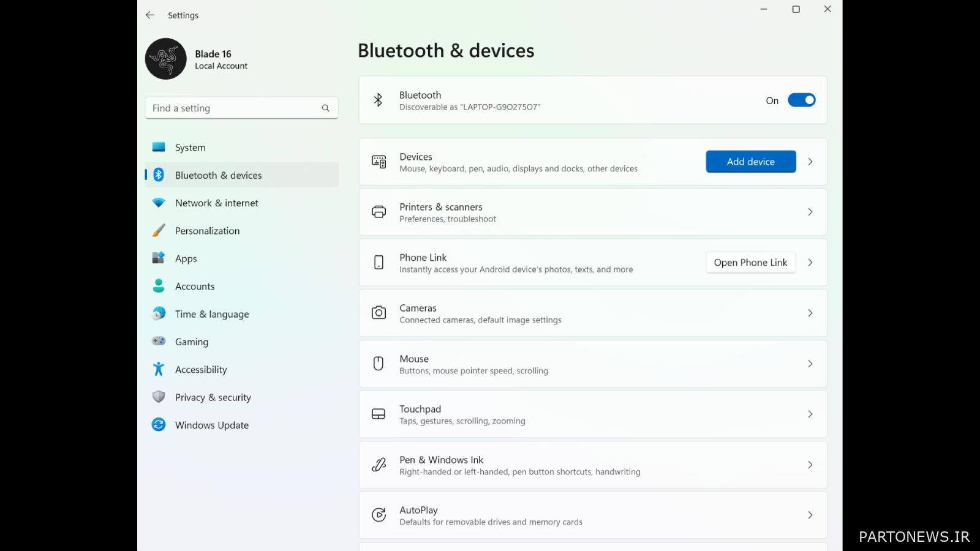Image resolution: width=980 pixels, height=551 pixels.
Task: Click the search magnifier icon
Action: pyautogui.click(x=325, y=108)
